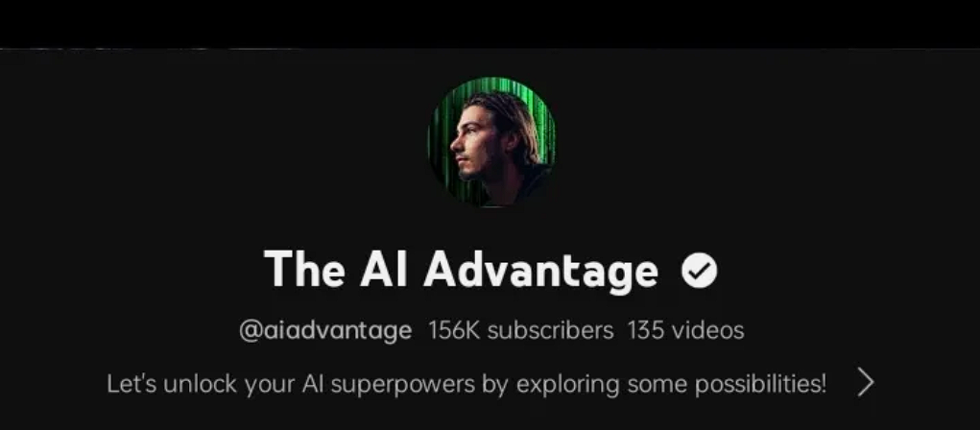Click the word The in the channel title
The height and width of the screenshot is (430, 980).
click(x=303, y=269)
